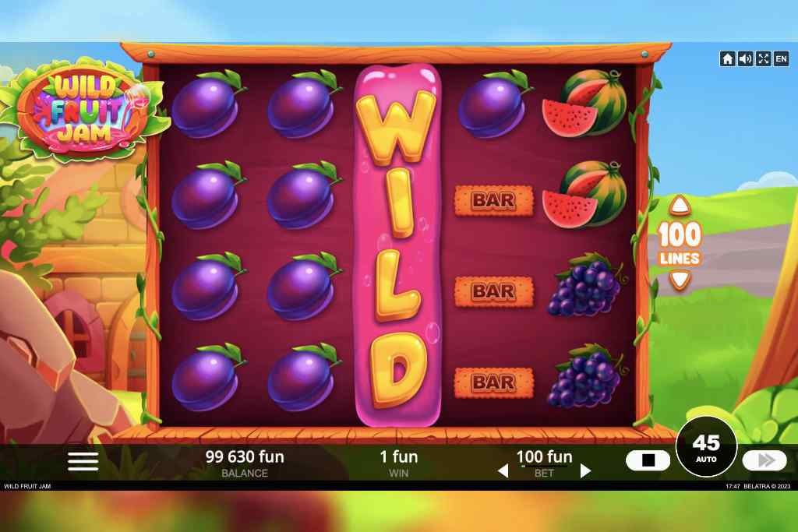Image resolution: width=798 pixels, height=532 pixels.
Task: Click the top-left plum symbol
Action: click(207, 104)
